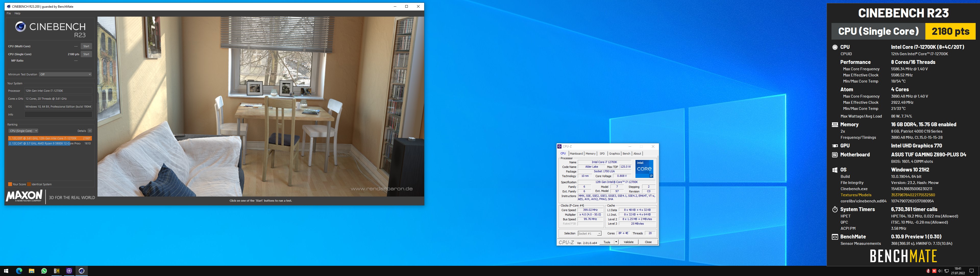Switch to BenchMate taskbar icon
Screen dimensions: 980x276
point(57,271)
